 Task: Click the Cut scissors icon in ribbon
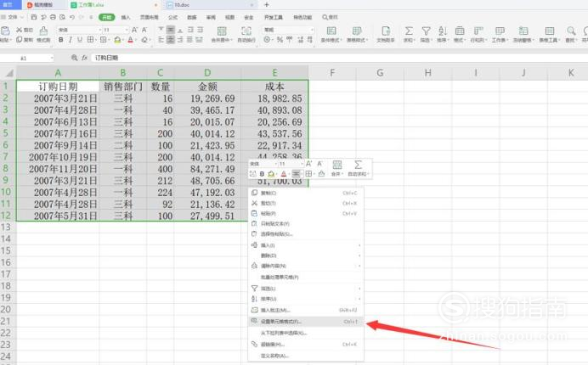pyautogui.click(x=20, y=30)
